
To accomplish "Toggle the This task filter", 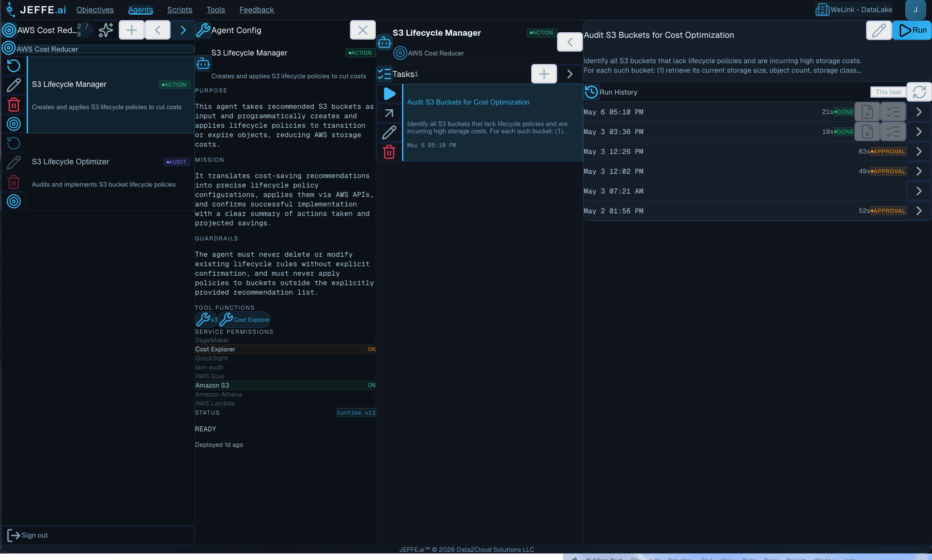I will tap(888, 92).
